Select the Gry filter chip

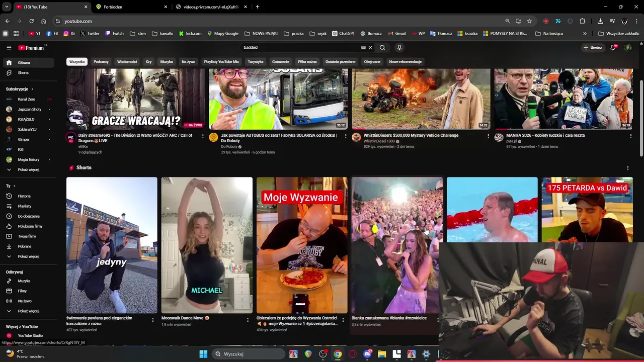click(149, 62)
